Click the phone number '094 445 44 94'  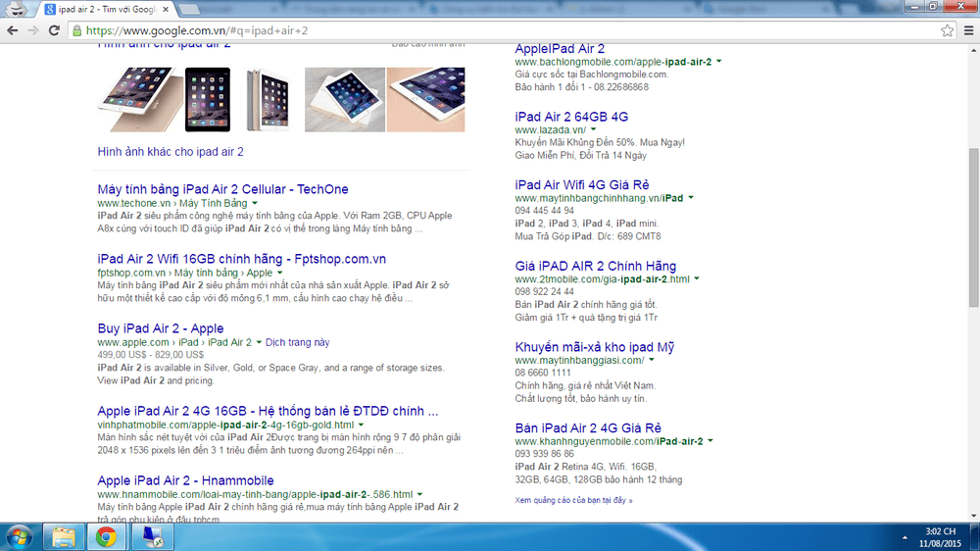[544, 211]
